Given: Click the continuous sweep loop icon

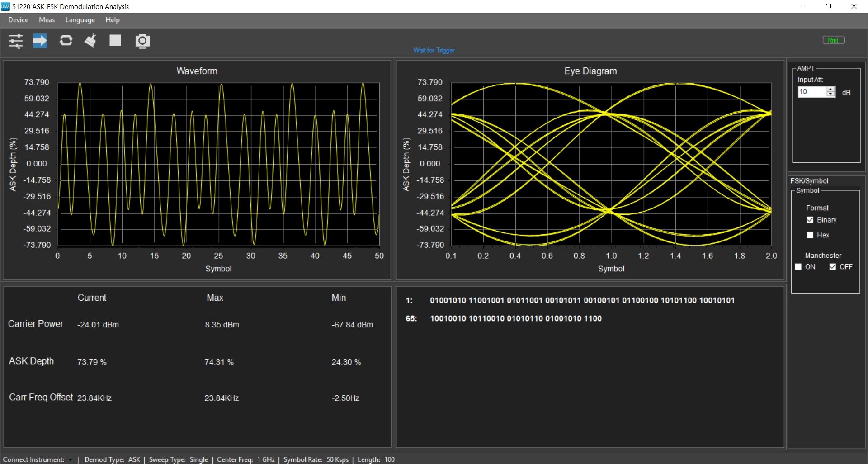Looking at the screenshot, I should click(x=66, y=41).
